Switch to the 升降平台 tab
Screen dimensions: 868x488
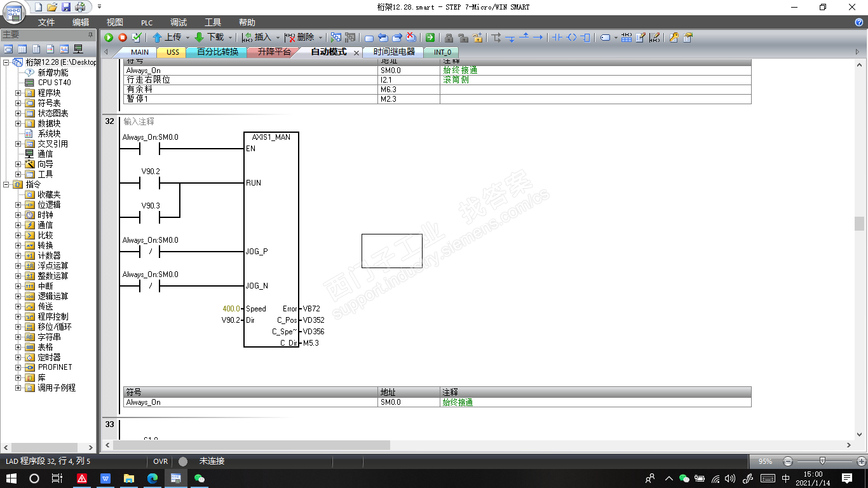pos(274,52)
